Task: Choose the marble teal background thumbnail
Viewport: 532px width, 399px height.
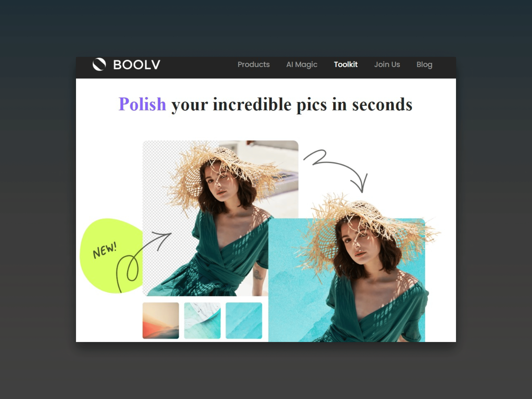Action: pos(202,320)
